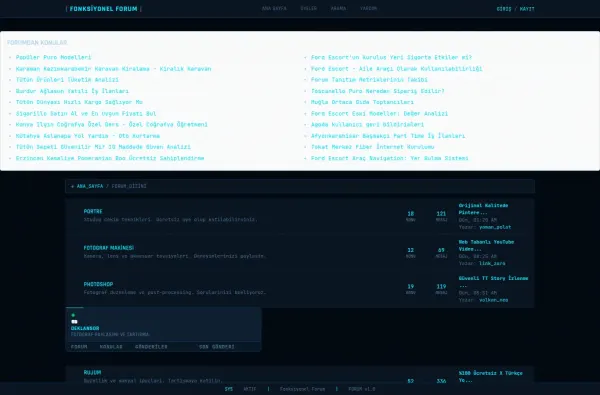Viewport: 600px width, 395px height.
Task: Click the small white icon above DEKLANSÖR
Action: tap(74, 322)
